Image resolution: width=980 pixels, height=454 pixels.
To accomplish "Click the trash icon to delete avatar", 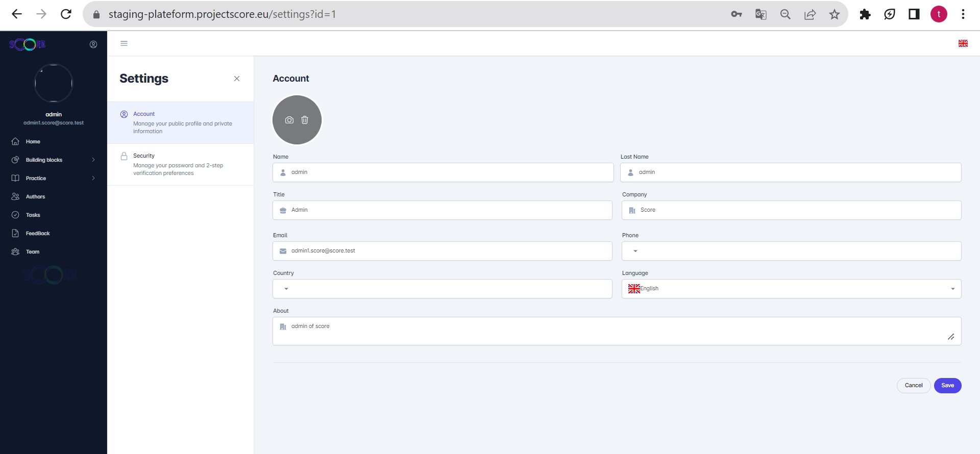I will tap(305, 120).
